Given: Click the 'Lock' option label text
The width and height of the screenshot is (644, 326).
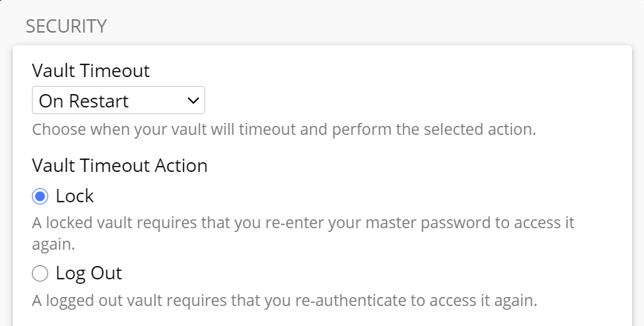Looking at the screenshot, I should coord(75,196).
